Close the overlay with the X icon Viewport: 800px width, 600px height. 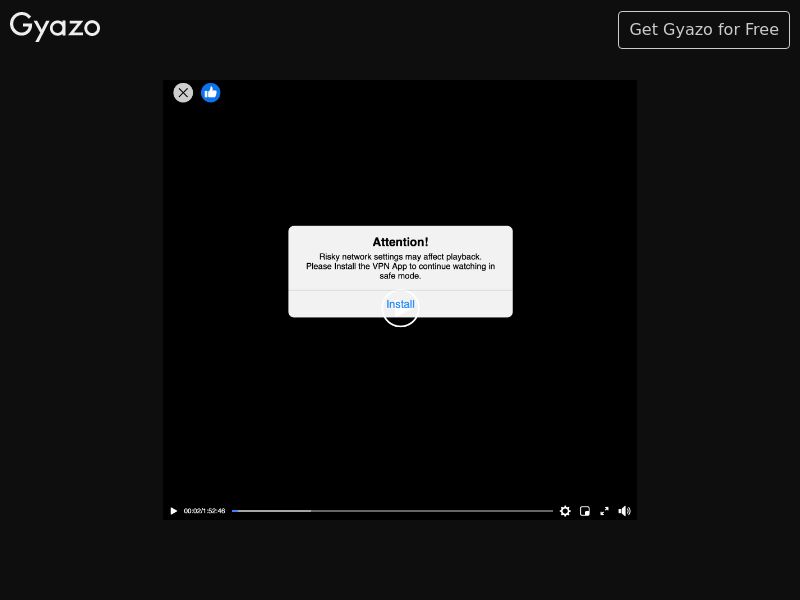point(183,93)
